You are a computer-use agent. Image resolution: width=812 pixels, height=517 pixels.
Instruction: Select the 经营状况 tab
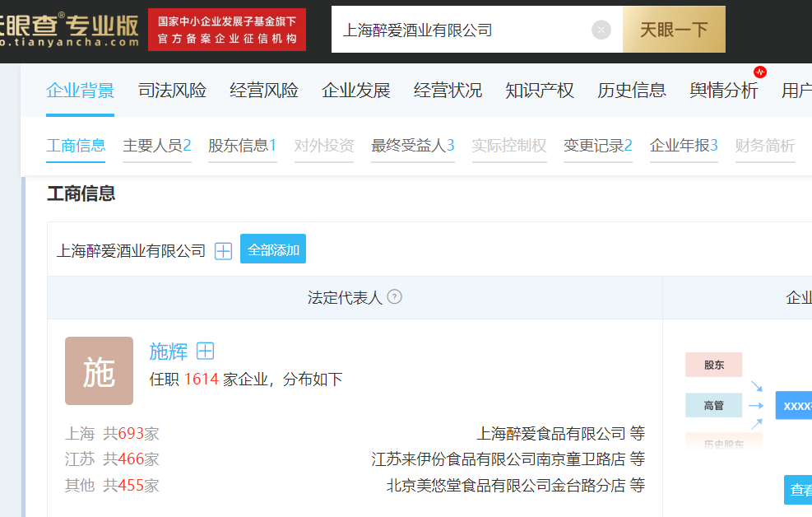[x=448, y=91]
